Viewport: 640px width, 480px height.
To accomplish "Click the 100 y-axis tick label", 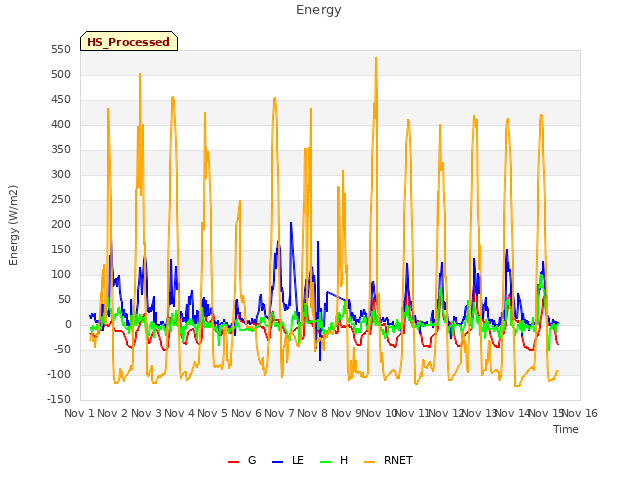I will tap(61, 275).
